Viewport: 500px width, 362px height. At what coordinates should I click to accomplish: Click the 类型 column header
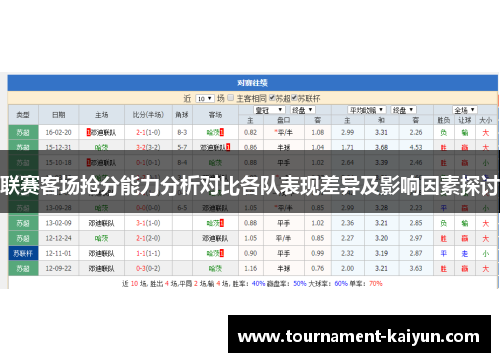(x=23, y=115)
